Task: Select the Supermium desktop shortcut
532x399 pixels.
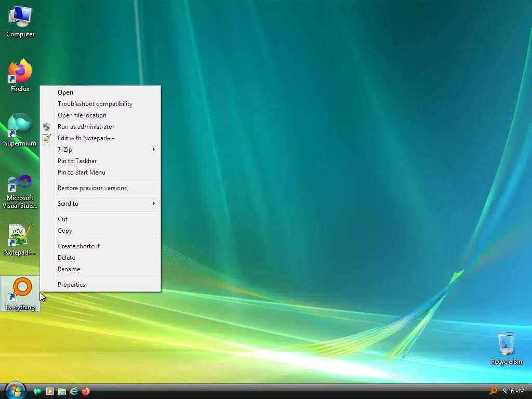Action: (20, 130)
